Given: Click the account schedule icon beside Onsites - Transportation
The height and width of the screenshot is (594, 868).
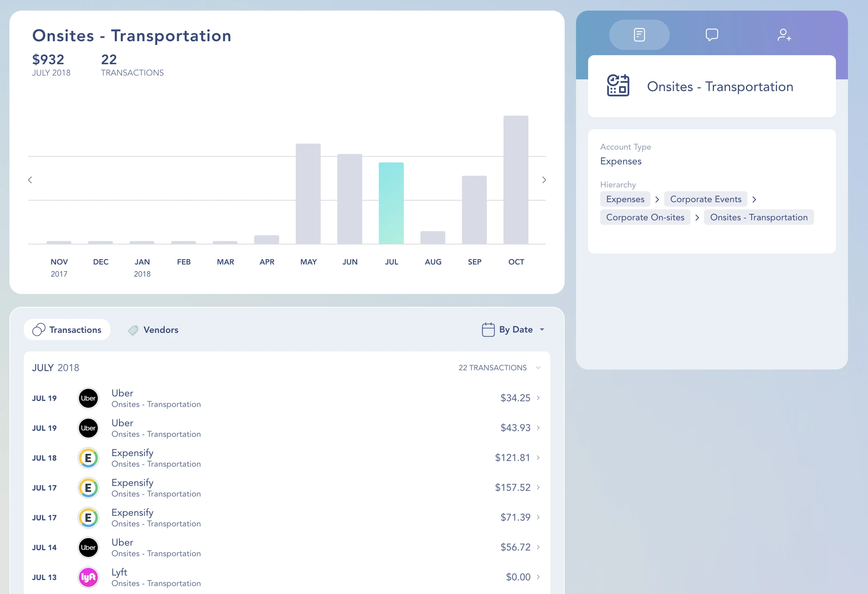Looking at the screenshot, I should (x=619, y=86).
